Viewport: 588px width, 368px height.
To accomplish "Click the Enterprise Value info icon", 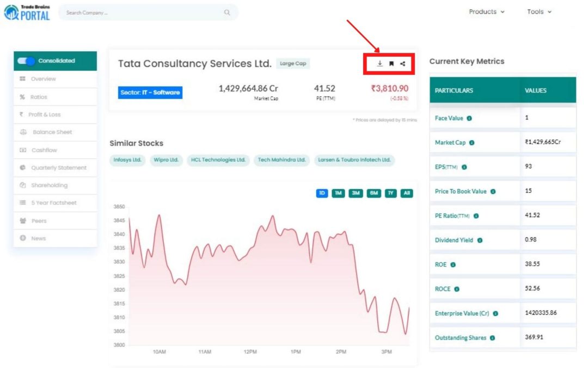I will tap(495, 313).
